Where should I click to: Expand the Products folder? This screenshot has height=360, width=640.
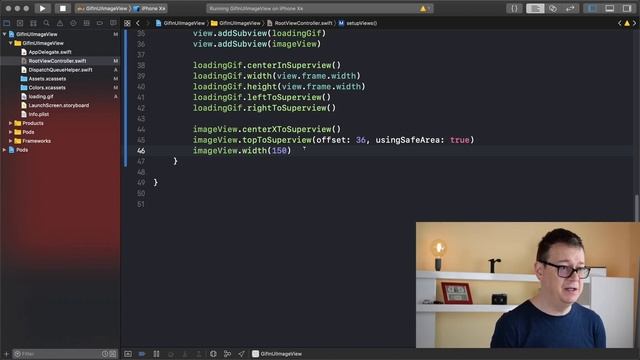(x=11, y=123)
